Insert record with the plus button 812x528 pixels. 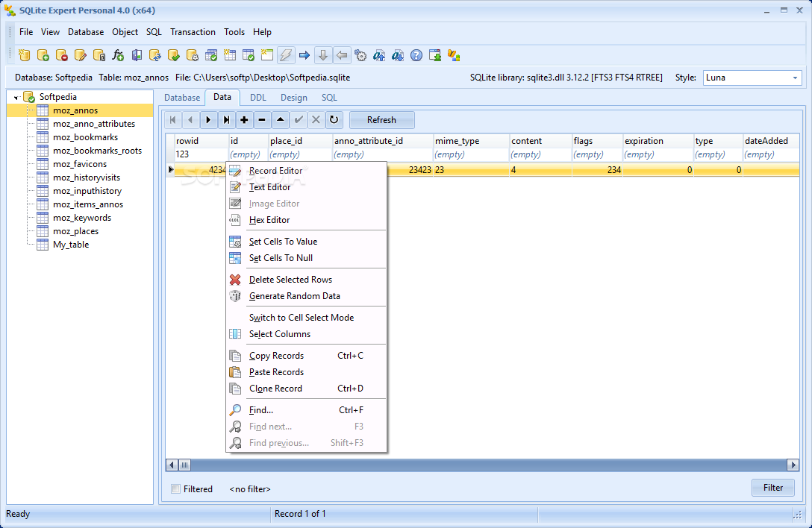coord(244,120)
